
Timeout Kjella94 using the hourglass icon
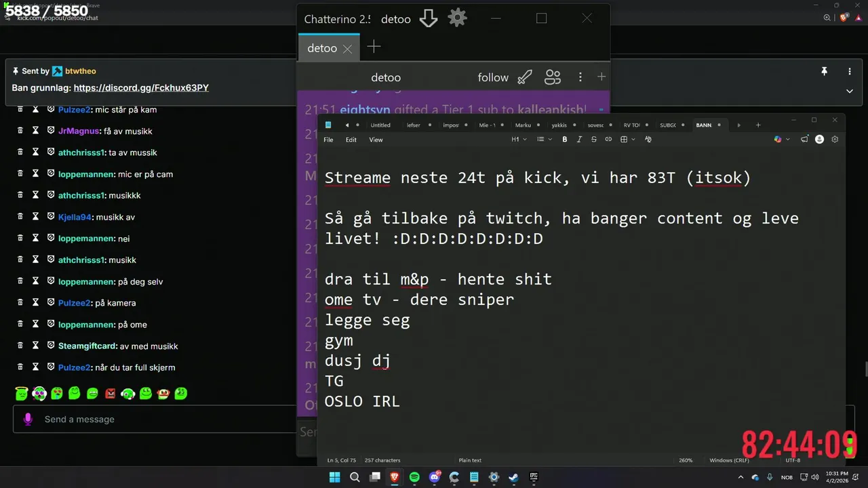pyautogui.click(x=35, y=217)
